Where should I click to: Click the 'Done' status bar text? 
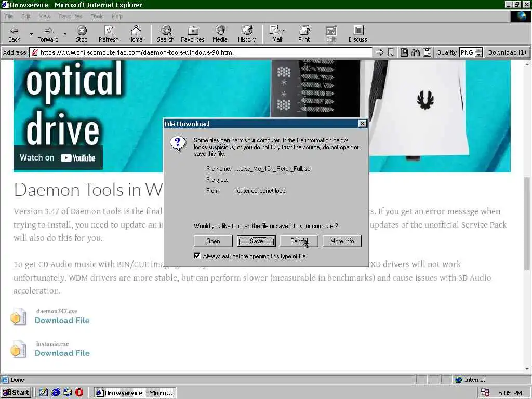(x=17, y=380)
